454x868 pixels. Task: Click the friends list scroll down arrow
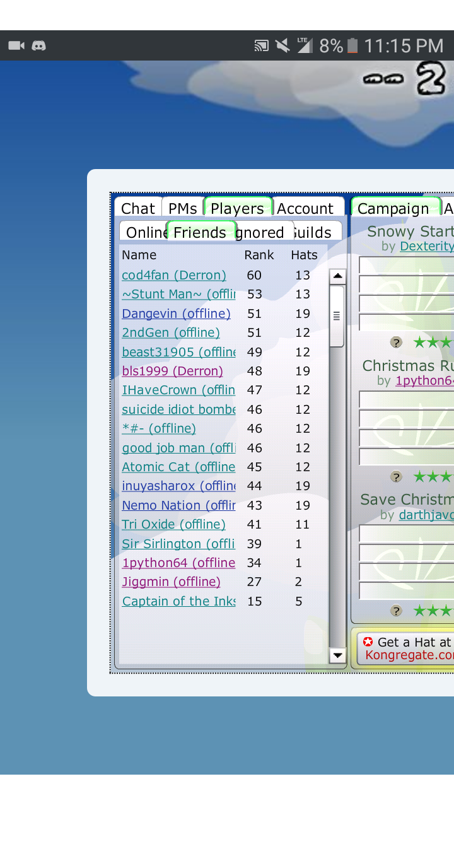[338, 655]
